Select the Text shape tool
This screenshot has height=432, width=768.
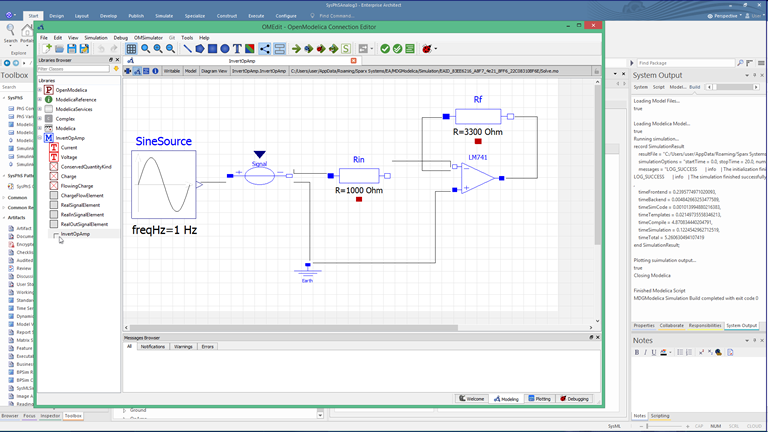pyautogui.click(x=237, y=48)
